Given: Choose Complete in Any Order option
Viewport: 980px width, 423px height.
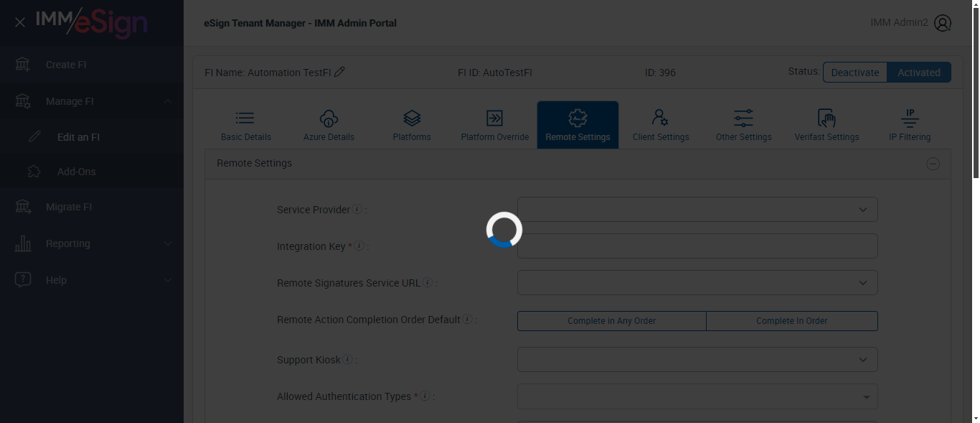Looking at the screenshot, I should 612,321.
